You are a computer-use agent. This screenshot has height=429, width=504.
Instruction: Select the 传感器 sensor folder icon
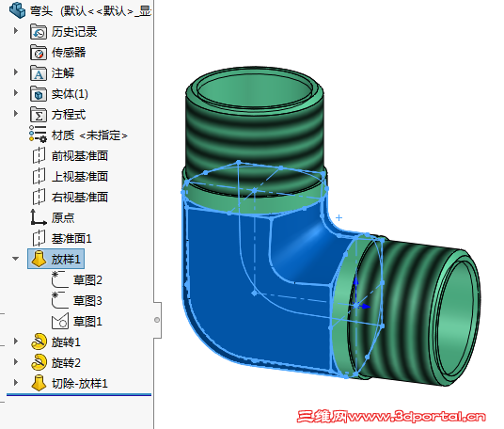(39, 53)
